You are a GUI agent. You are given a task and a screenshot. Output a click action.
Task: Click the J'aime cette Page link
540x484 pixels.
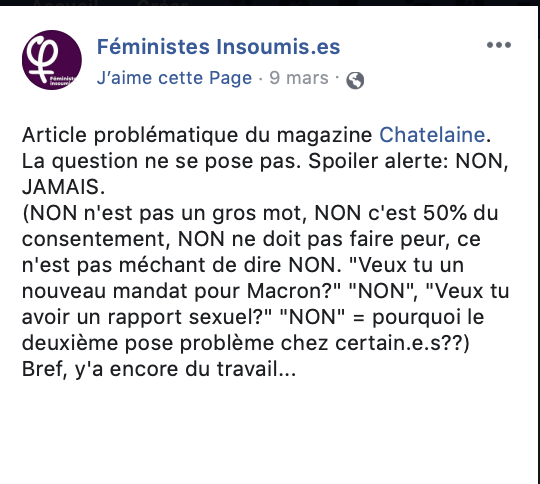tap(175, 78)
